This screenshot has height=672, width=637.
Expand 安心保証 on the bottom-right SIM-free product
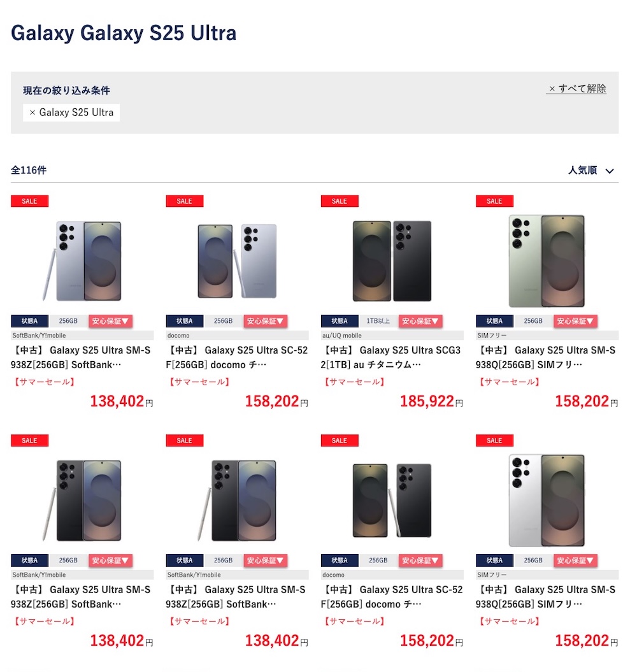tap(575, 561)
